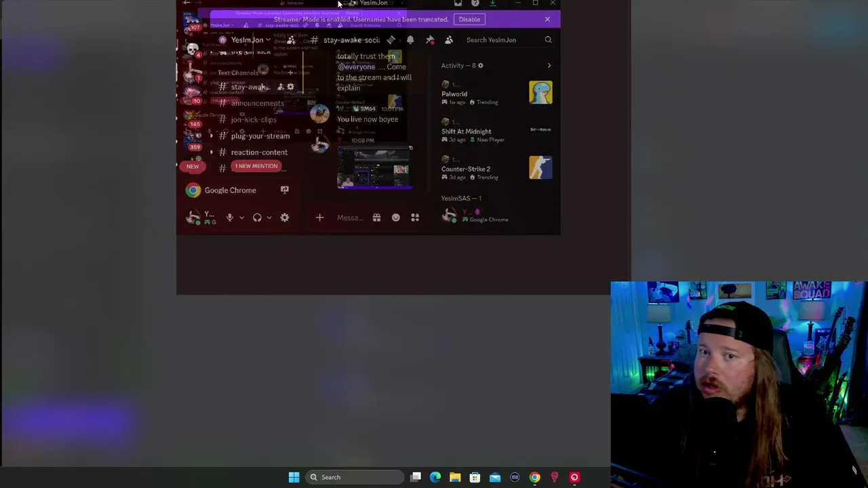Open File Explorer from the taskbar
868x488 pixels.
455,477
